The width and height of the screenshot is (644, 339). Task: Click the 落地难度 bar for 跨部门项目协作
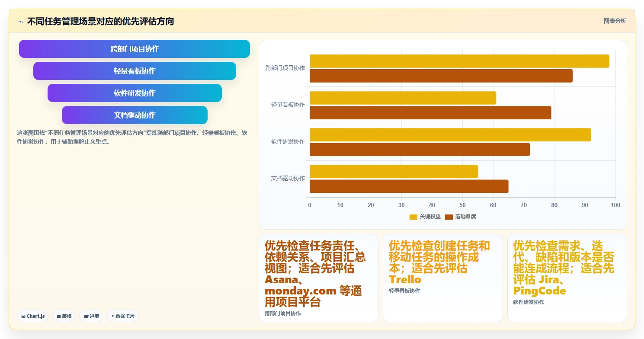pos(441,76)
